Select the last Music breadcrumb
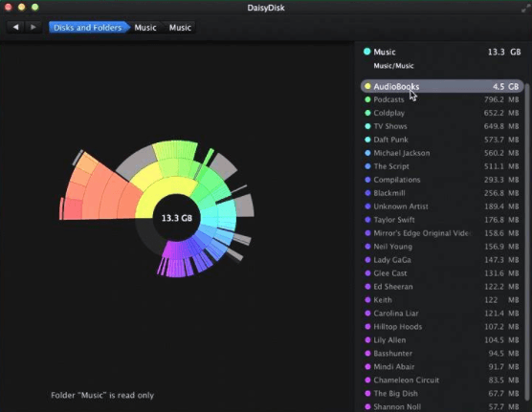This screenshot has height=412, width=532. pyautogui.click(x=180, y=28)
